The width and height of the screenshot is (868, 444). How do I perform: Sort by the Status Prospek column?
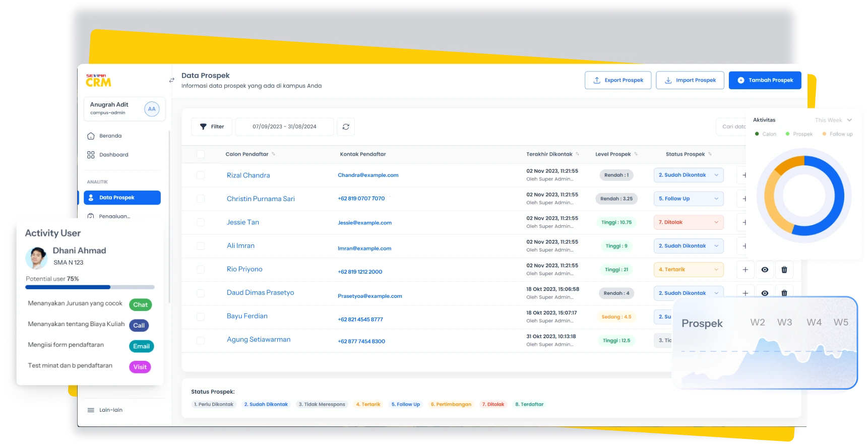[x=710, y=154]
